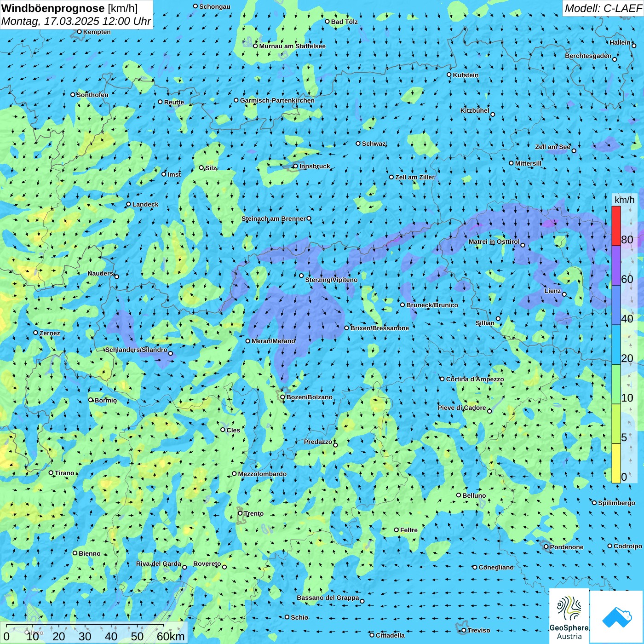Viewport: 644px width, 644px height.
Task: Click the Mezzolombardo label
Action: (x=262, y=474)
